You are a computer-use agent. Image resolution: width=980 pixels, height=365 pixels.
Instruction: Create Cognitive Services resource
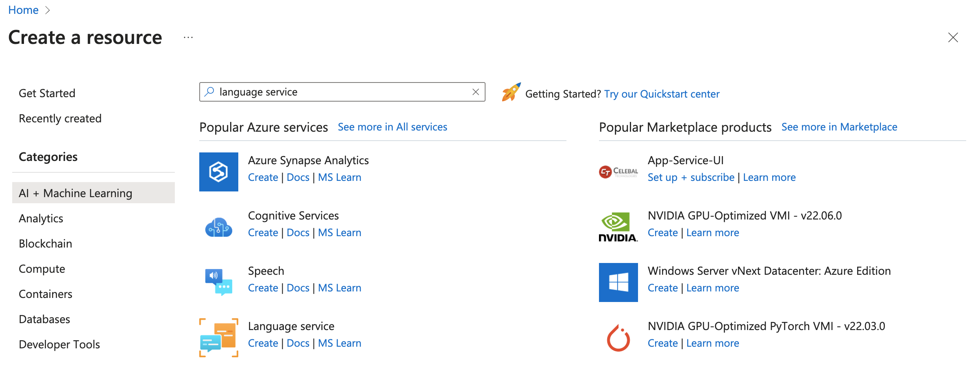[263, 232]
